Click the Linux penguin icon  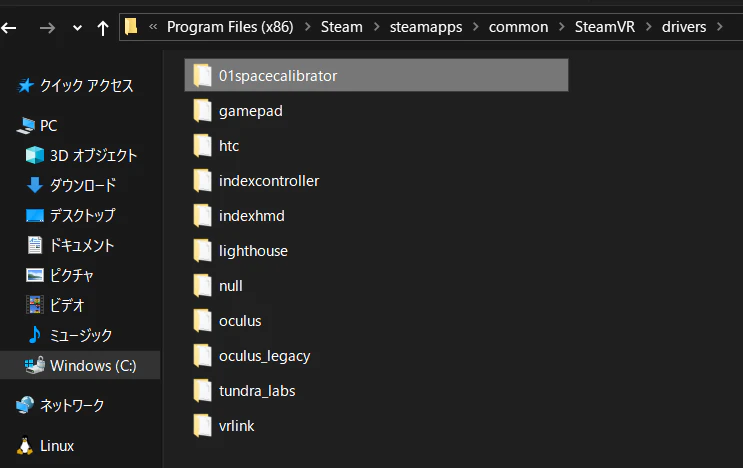pyautogui.click(x=25, y=446)
